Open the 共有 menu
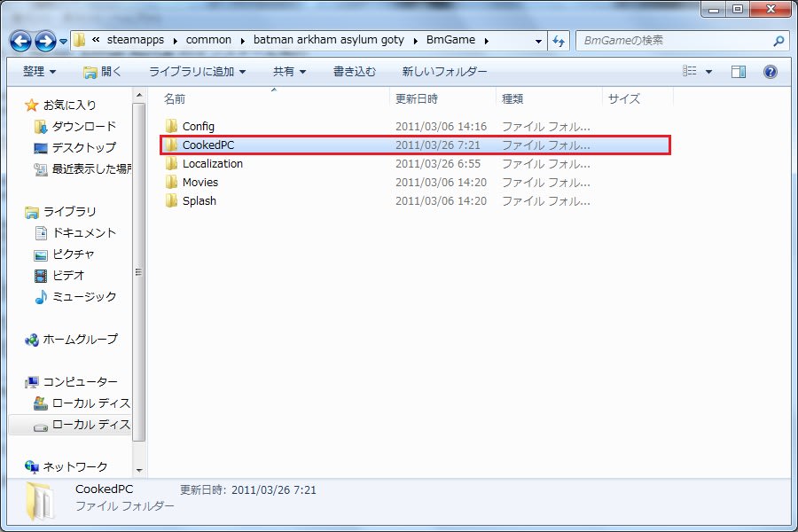 point(290,72)
